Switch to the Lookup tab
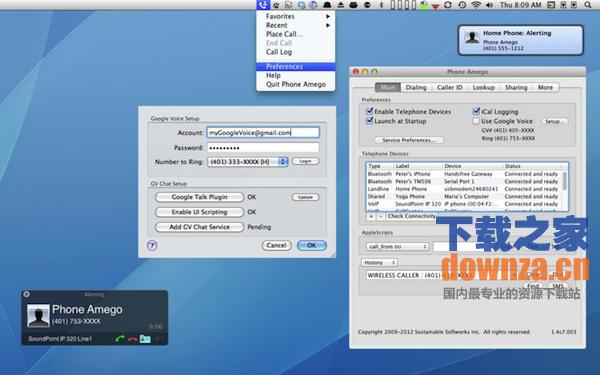600x375 pixels. tap(484, 87)
